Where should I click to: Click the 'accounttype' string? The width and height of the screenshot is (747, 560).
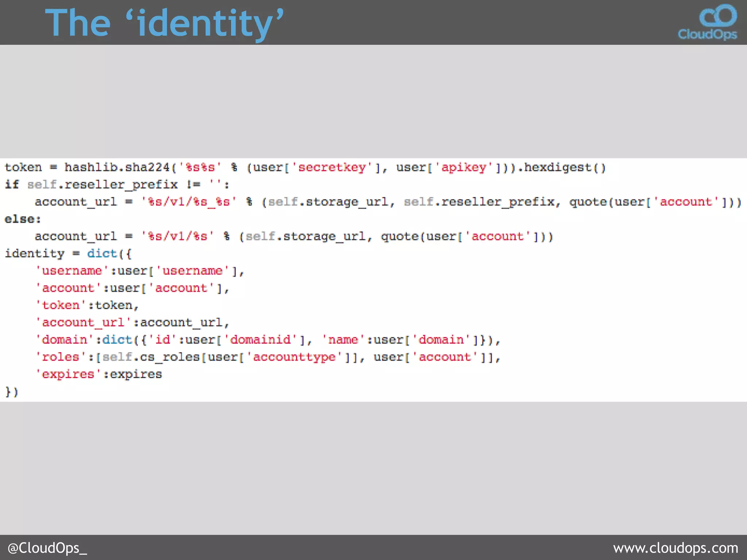point(294,357)
